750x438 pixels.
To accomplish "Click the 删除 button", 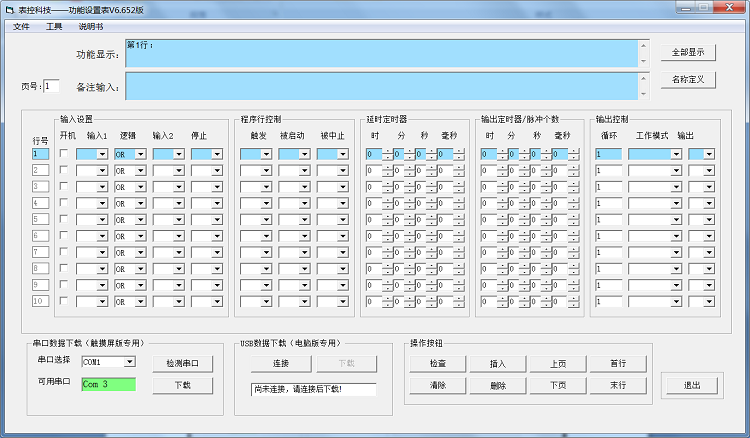I will coord(497,385).
